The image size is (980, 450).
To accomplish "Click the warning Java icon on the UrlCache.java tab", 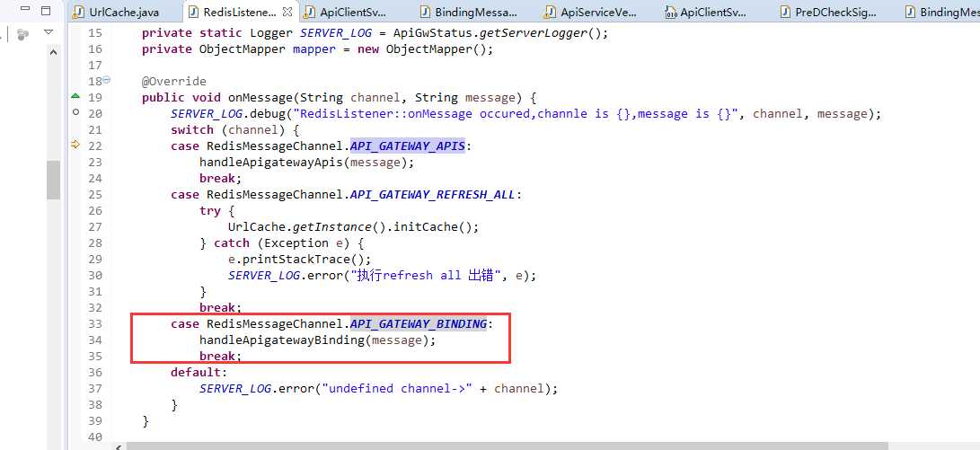I will tap(79, 12).
